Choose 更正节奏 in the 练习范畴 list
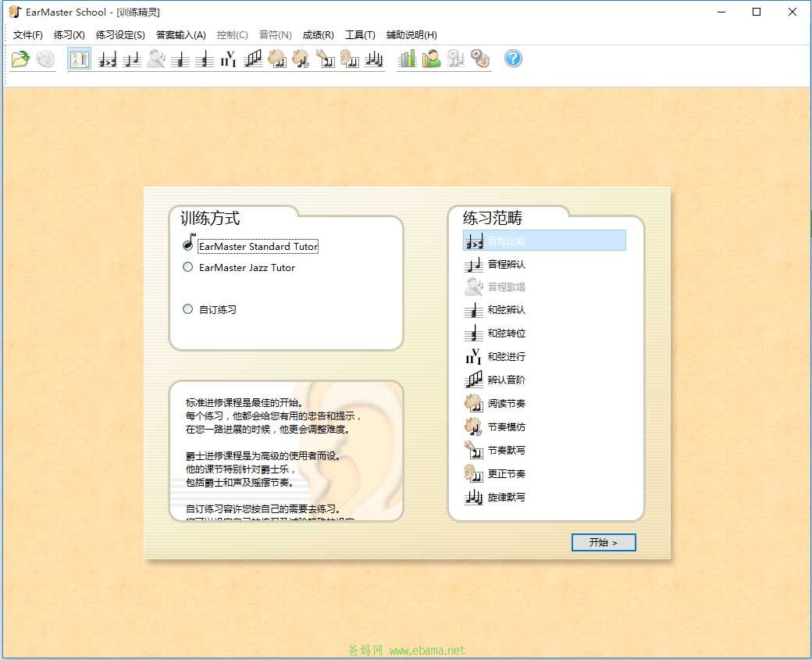The height and width of the screenshot is (660, 812). 494,473
